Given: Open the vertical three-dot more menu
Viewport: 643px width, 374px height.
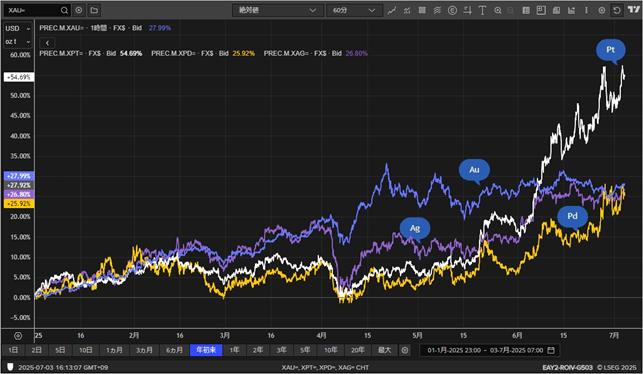Looking at the screenshot, I should (586, 11).
